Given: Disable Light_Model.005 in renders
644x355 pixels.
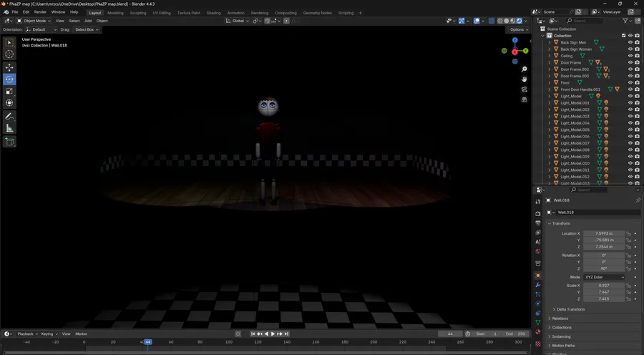Looking at the screenshot, I should [x=637, y=130].
